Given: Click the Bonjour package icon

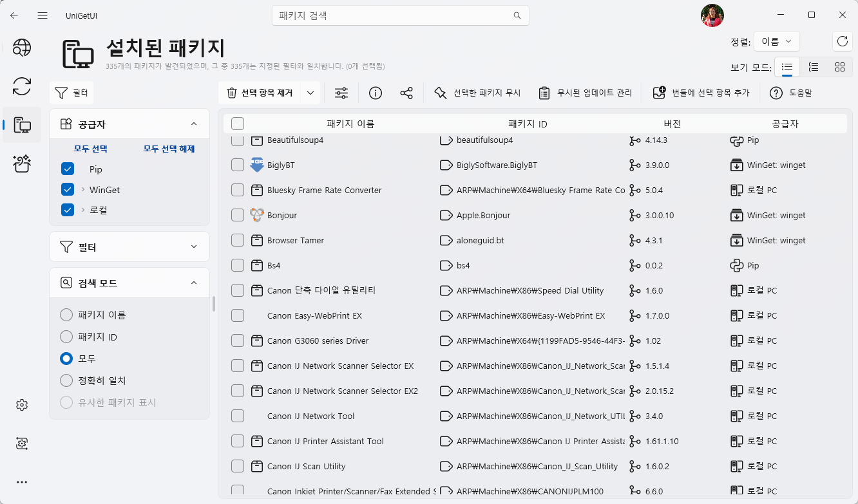Looking at the screenshot, I should click(257, 216).
